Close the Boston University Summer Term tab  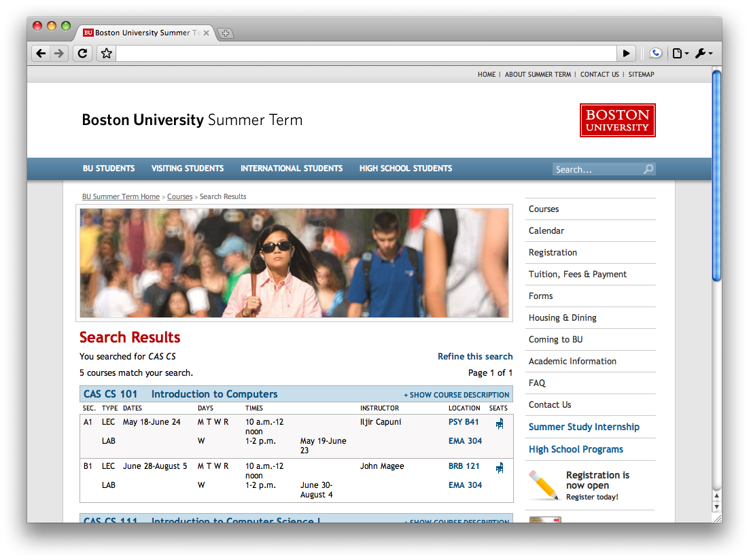click(x=206, y=33)
